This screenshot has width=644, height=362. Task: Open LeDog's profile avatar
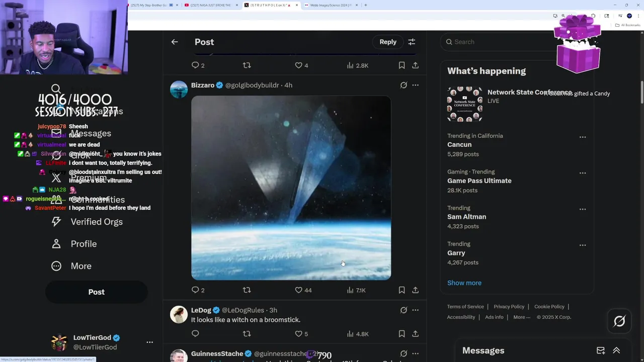click(x=179, y=315)
